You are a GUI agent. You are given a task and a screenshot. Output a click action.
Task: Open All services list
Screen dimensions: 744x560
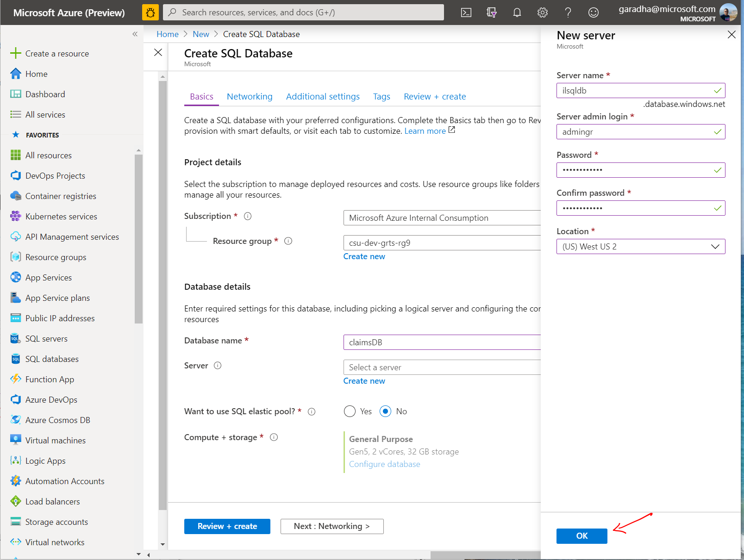coord(45,115)
